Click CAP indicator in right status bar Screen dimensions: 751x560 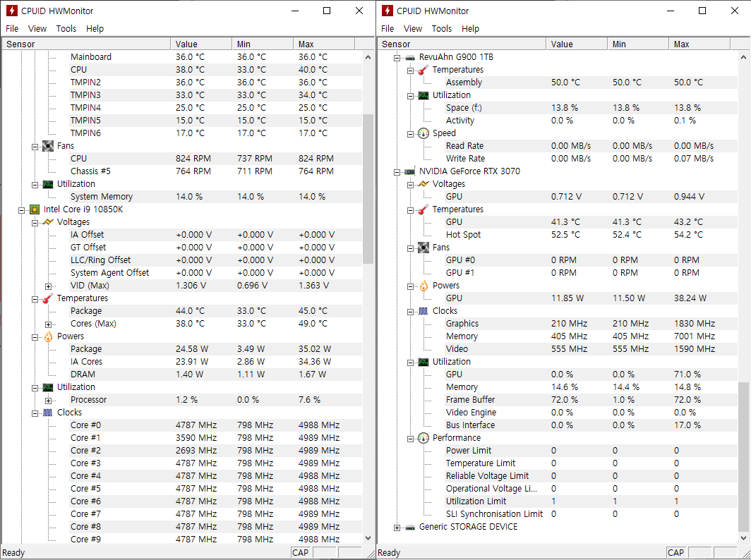pyautogui.click(x=675, y=553)
